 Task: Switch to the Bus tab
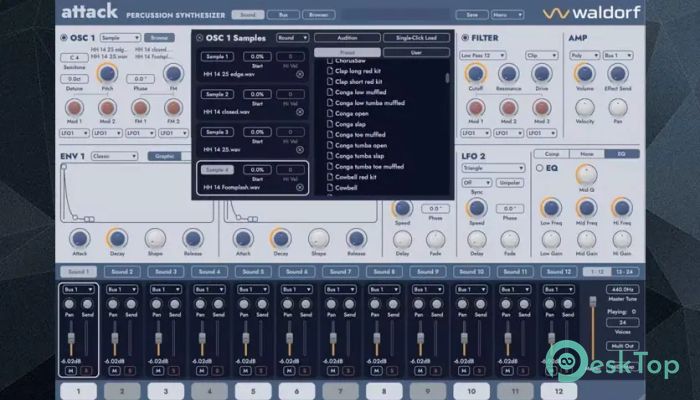pyautogui.click(x=283, y=15)
